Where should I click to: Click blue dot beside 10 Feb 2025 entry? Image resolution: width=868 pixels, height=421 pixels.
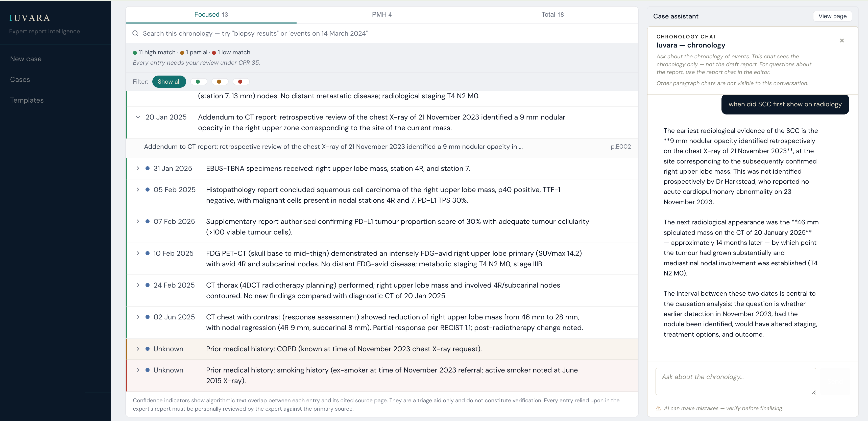[148, 253]
